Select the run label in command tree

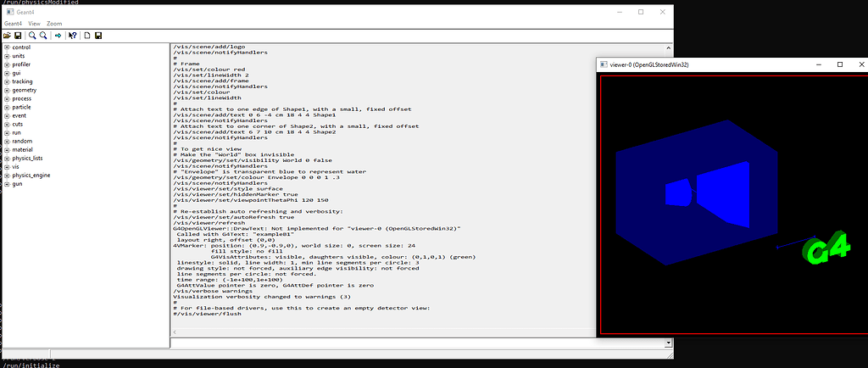pos(16,133)
